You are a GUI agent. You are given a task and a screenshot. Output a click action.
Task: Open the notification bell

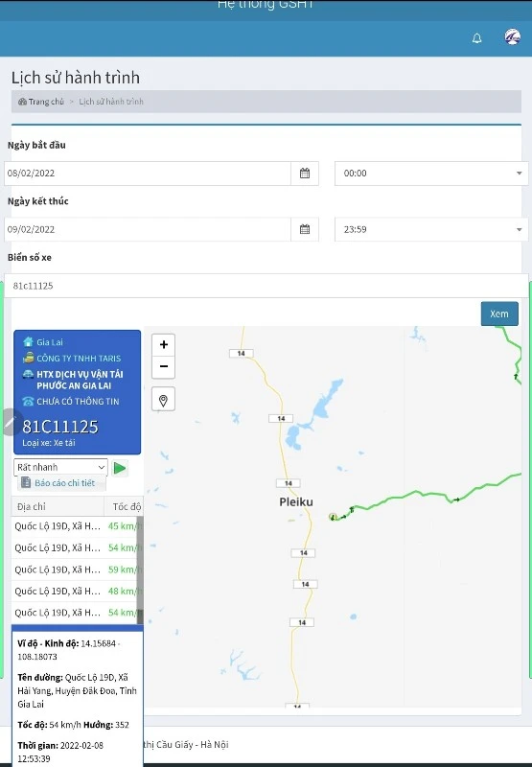click(476, 38)
